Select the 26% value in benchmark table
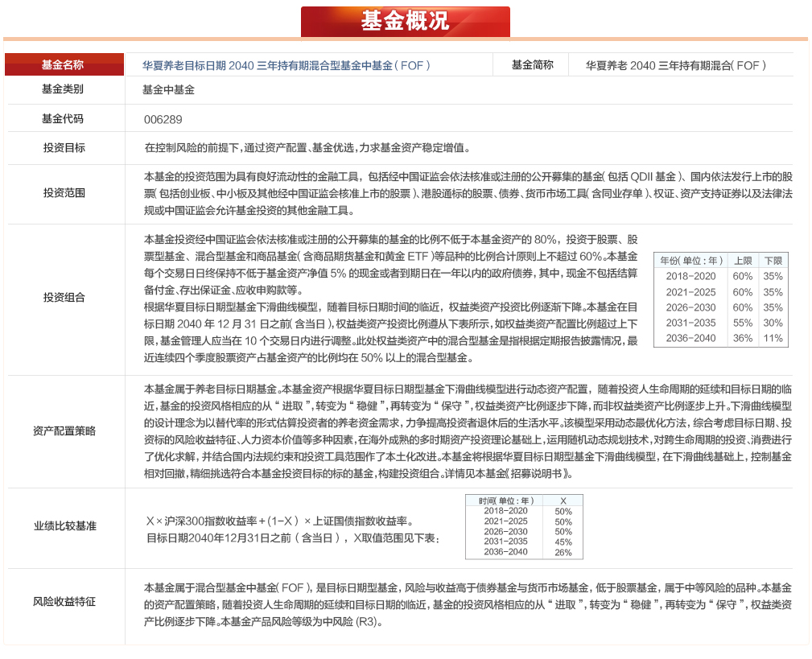 coord(563,552)
